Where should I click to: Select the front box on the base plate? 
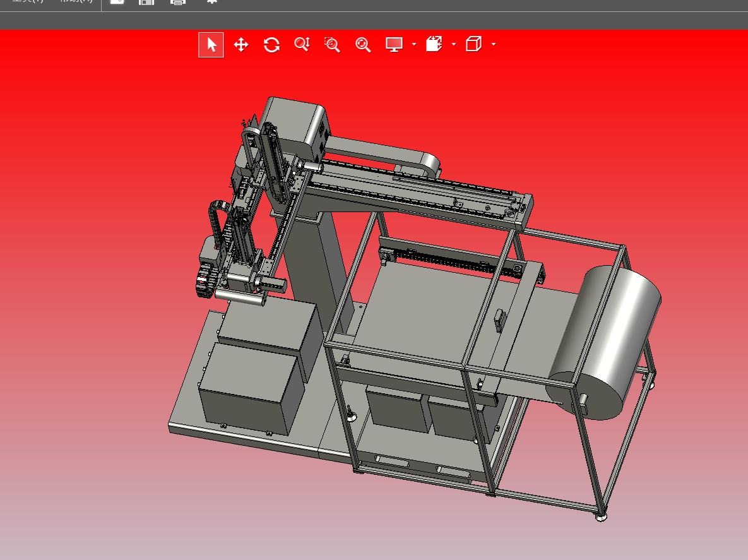(251, 388)
